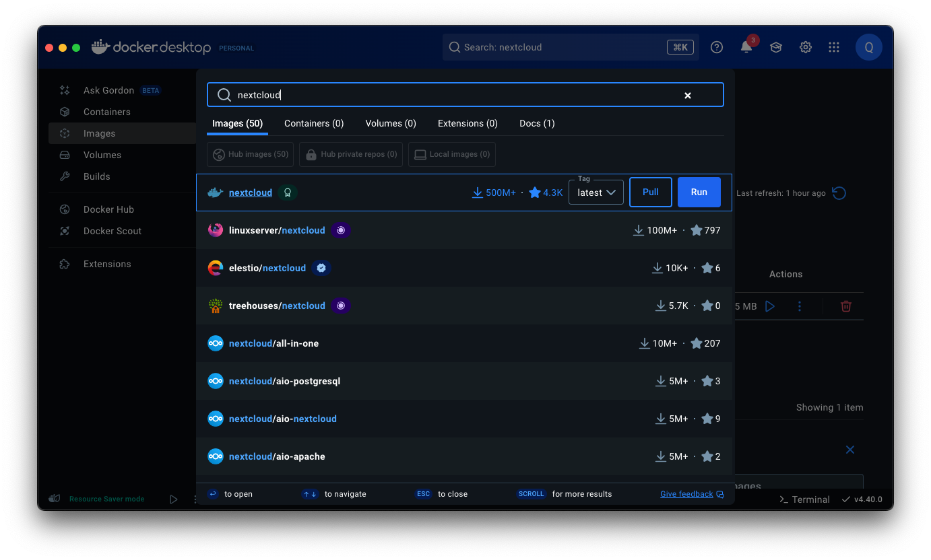The height and width of the screenshot is (560, 931).
Task: Select the nextcloud/aio-apache result
Action: (465, 456)
